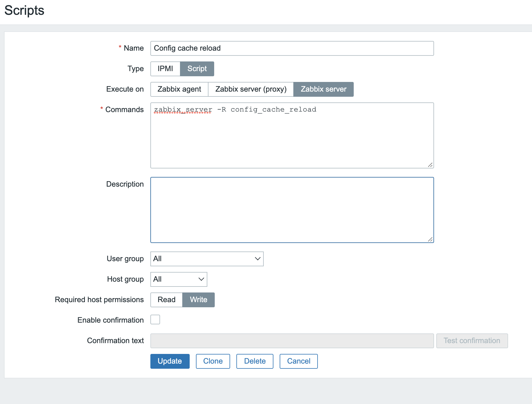Image resolution: width=532 pixels, height=404 pixels.
Task: Choose Zabbix server execution option
Action: click(324, 89)
